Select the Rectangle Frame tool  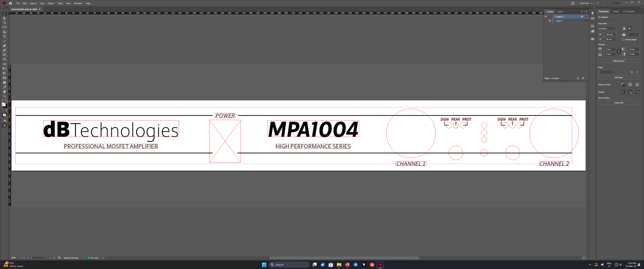point(4,55)
